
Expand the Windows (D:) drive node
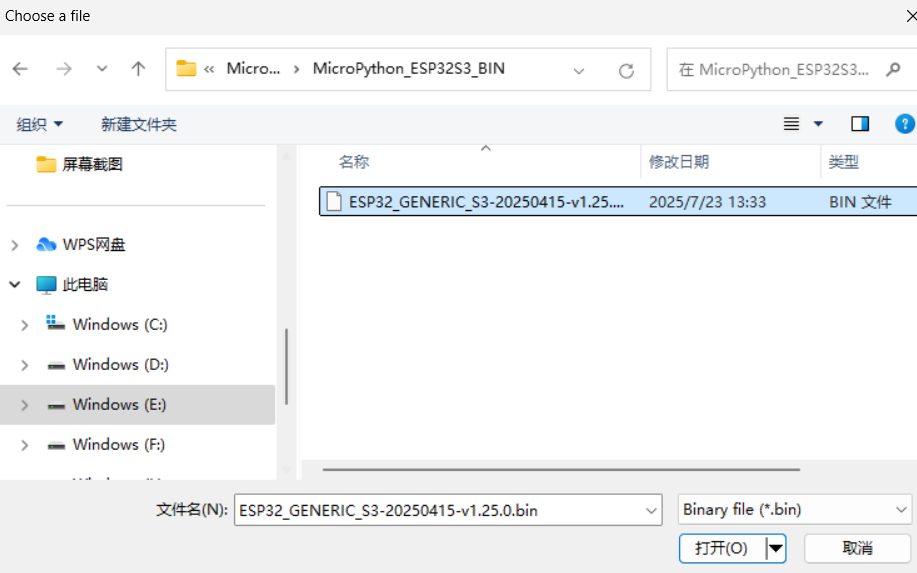(x=25, y=365)
